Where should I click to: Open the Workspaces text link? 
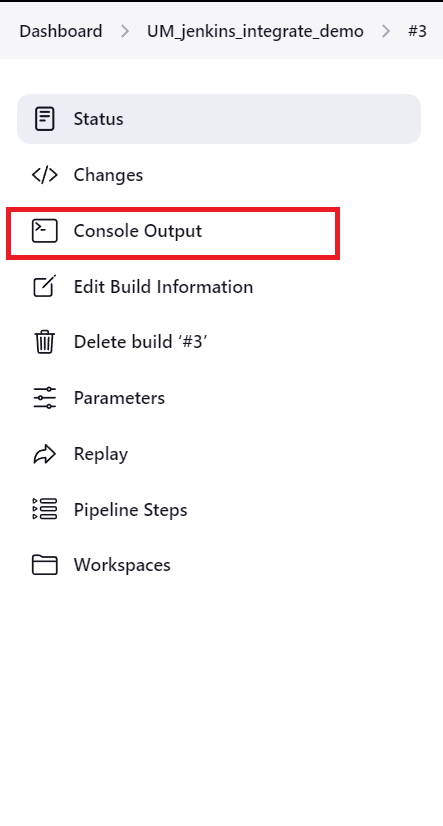coord(122,565)
